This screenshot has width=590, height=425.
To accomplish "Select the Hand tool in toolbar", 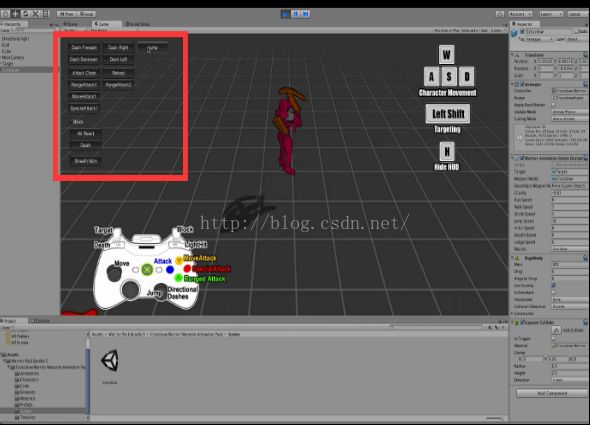I will 5,14.
